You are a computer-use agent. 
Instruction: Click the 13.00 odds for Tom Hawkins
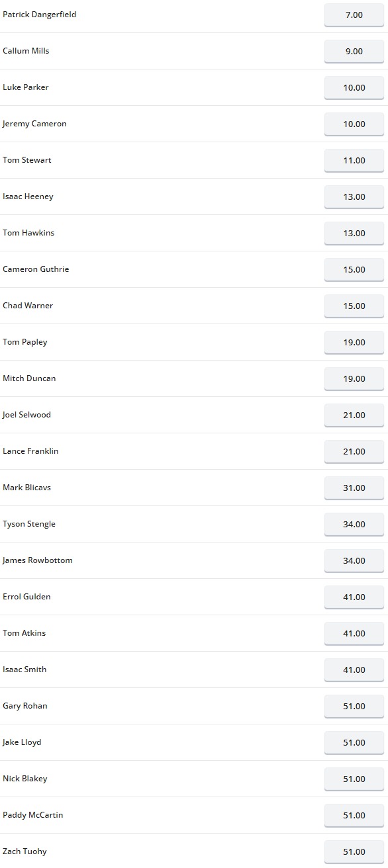[354, 233]
